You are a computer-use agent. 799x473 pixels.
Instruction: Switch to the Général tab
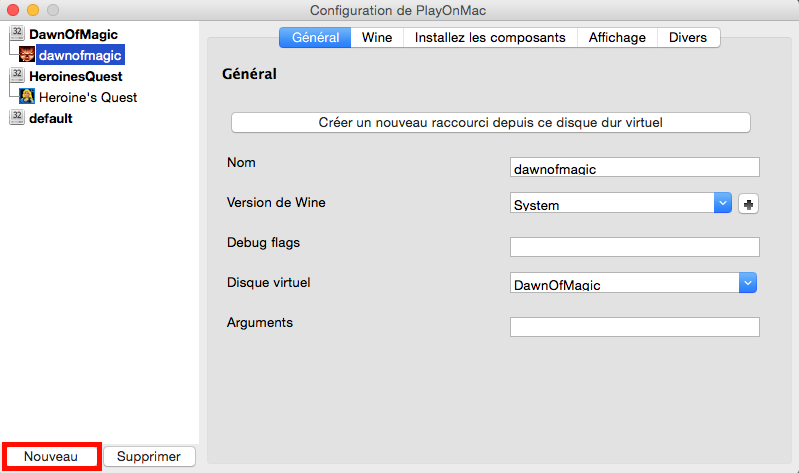click(315, 37)
